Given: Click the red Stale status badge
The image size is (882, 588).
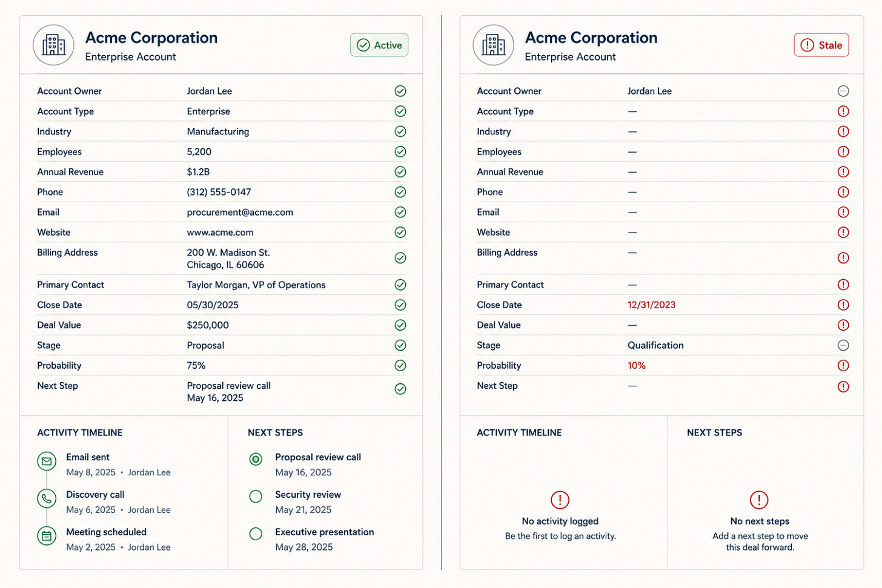Looking at the screenshot, I should pos(821,45).
